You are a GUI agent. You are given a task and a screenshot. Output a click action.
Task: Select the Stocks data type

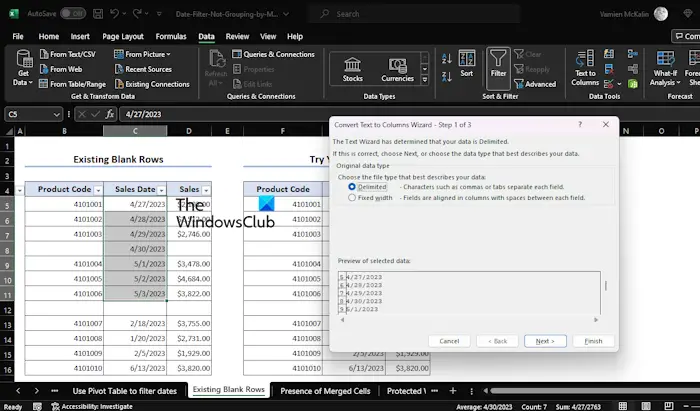[x=352, y=69]
